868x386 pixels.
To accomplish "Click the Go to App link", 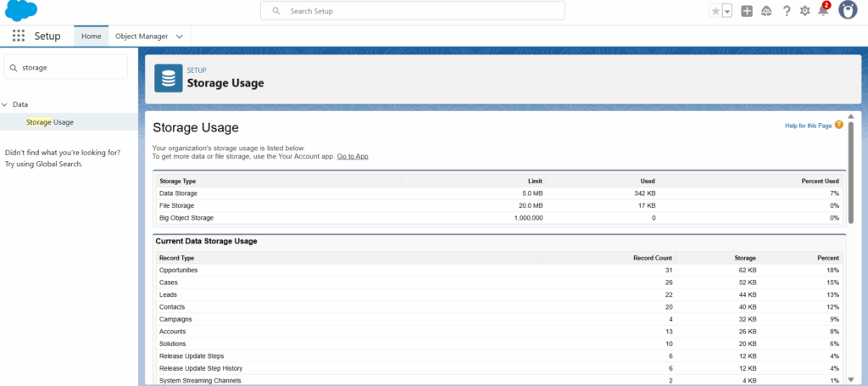I will pyautogui.click(x=353, y=156).
